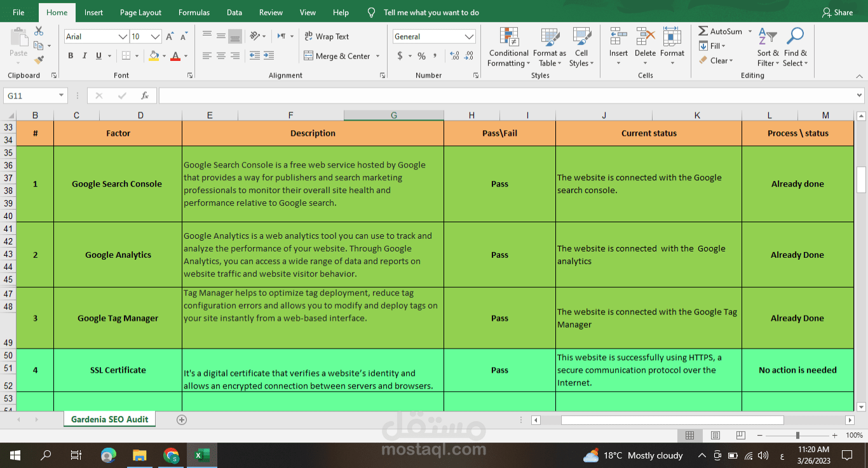Open Conditional Formatting menu

[508, 47]
